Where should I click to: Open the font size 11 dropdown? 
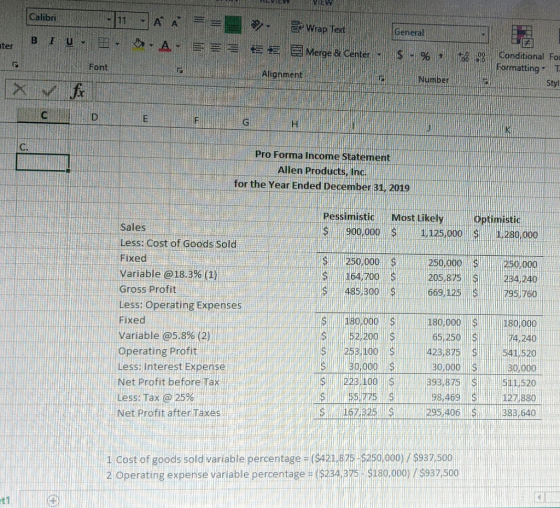click(x=143, y=21)
